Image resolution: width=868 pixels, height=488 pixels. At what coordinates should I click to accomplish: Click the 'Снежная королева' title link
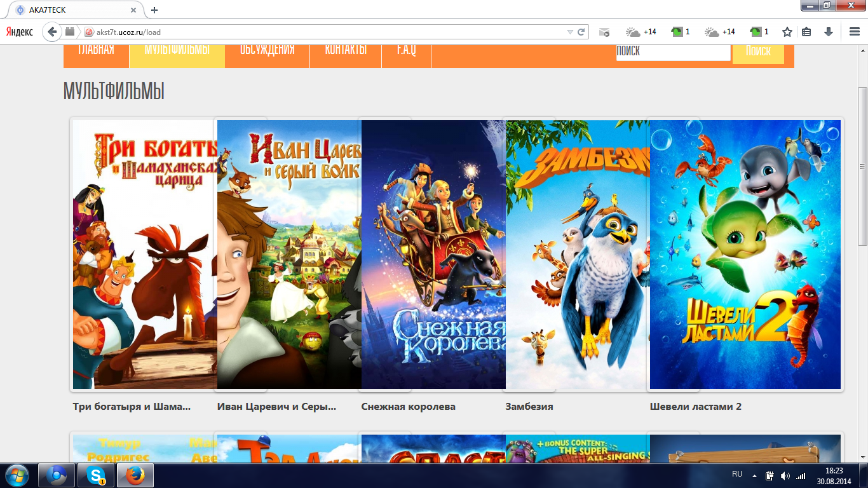click(x=408, y=407)
